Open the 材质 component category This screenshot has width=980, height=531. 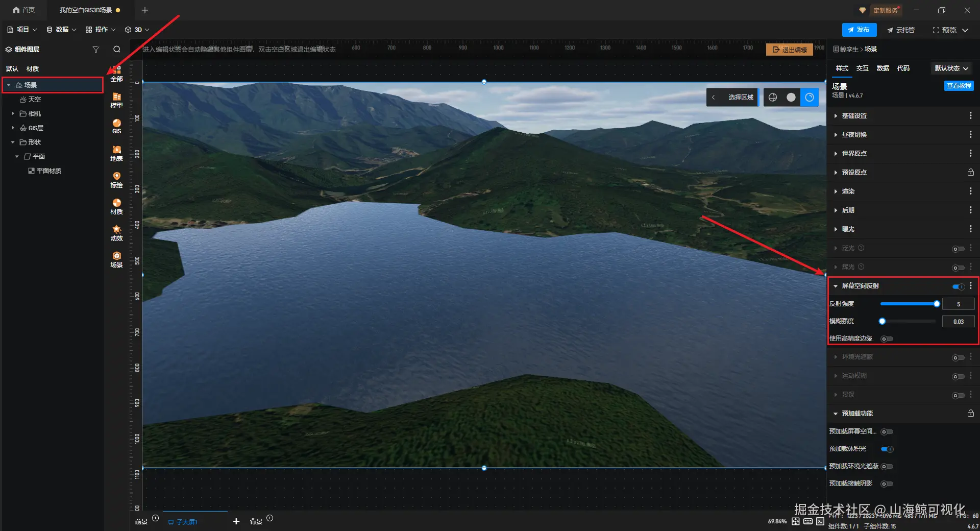116,207
